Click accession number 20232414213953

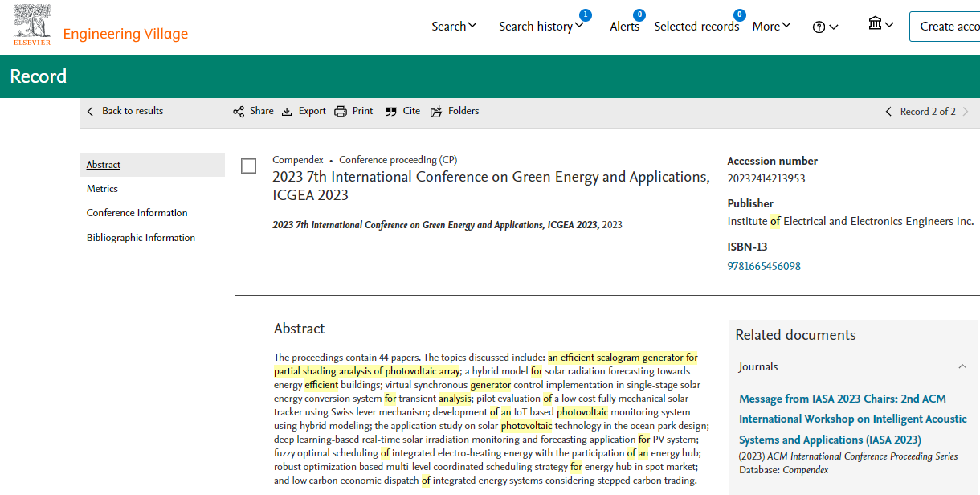click(x=766, y=178)
